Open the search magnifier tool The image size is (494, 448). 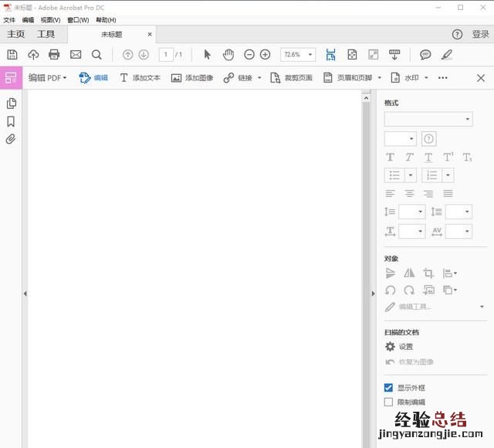96,55
